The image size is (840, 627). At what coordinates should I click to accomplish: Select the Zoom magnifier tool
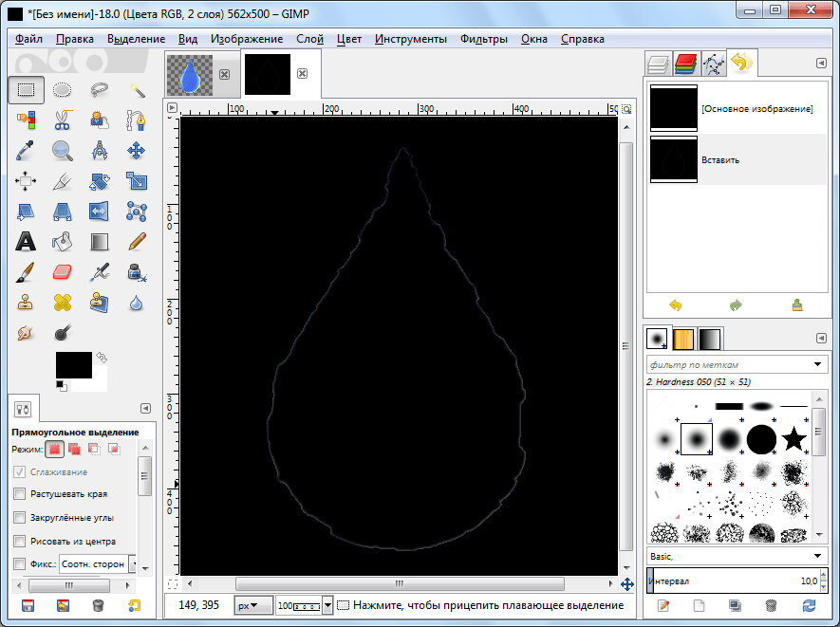click(63, 150)
